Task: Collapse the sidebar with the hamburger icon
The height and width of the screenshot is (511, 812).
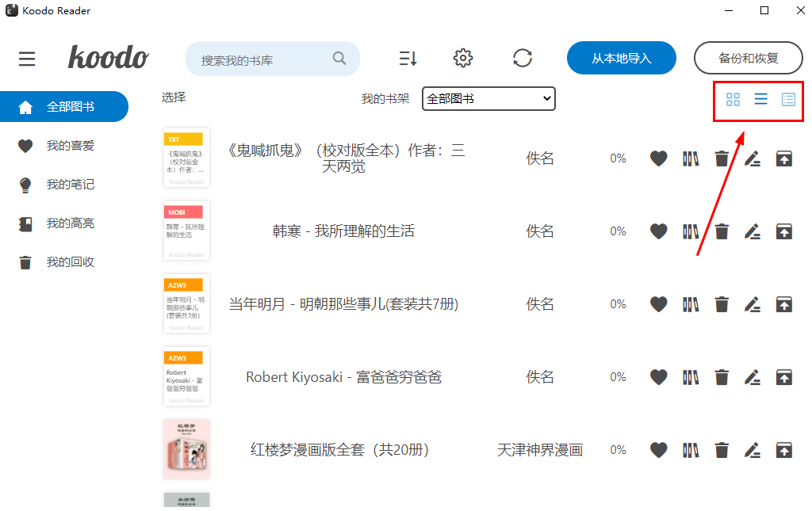Action: (26, 58)
